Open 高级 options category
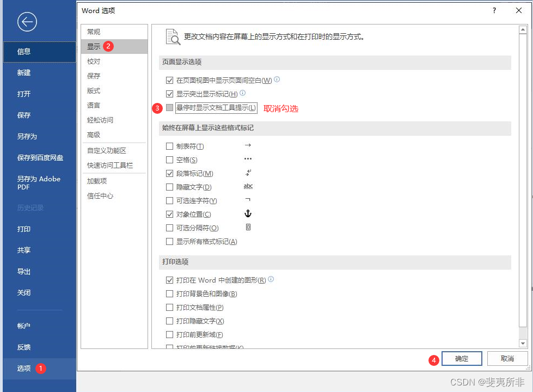The image size is (533, 392). point(114,134)
